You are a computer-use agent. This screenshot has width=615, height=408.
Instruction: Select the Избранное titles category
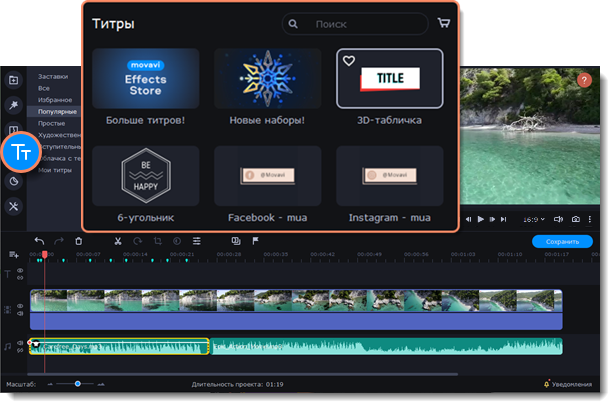[x=55, y=100]
